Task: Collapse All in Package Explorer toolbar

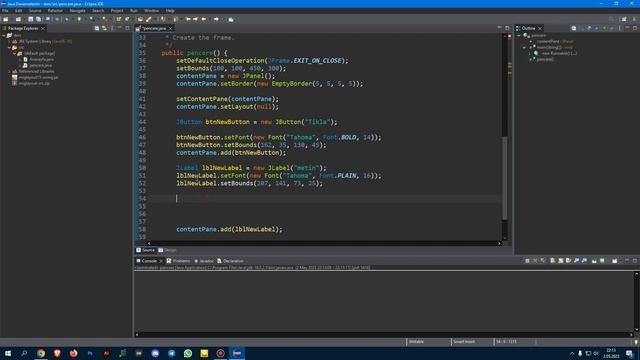Action: (97, 28)
